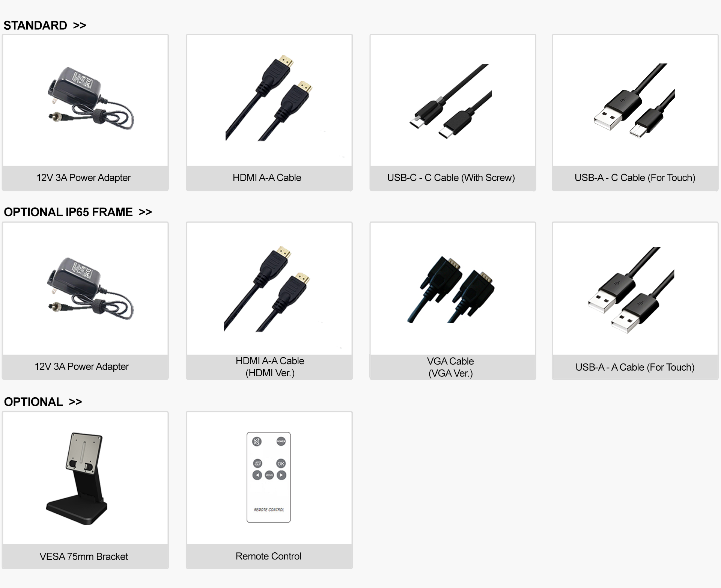Image resolution: width=721 pixels, height=588 pixels.
Task: Click the USB-A - A Cable (For Touch) image
Action: point(631,290)
